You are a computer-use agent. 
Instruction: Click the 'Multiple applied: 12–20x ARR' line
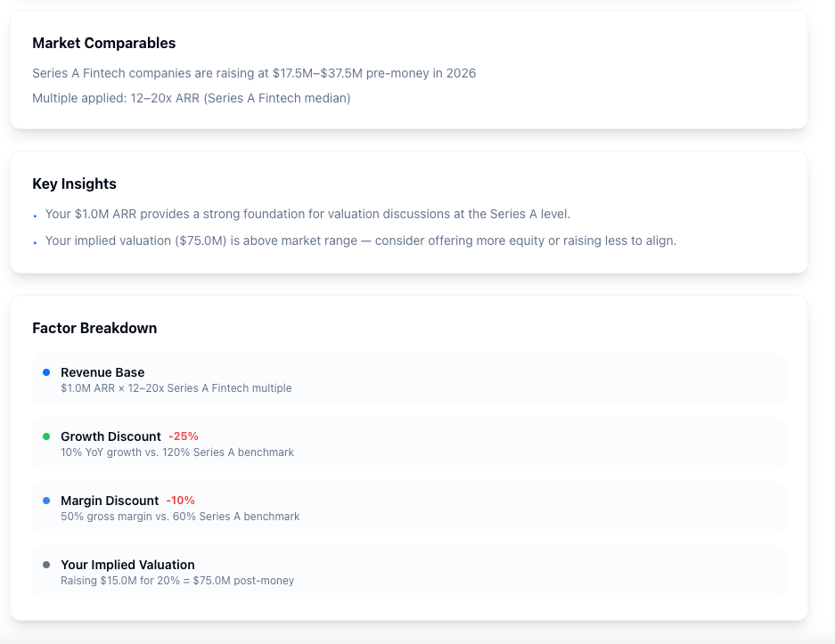[192, 99]
